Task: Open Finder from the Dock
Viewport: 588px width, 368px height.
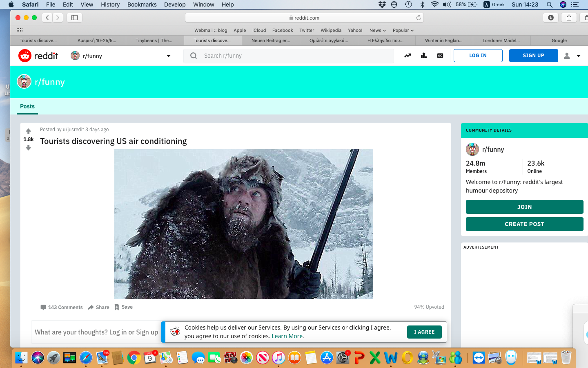Action: click(x=21, y=358)
